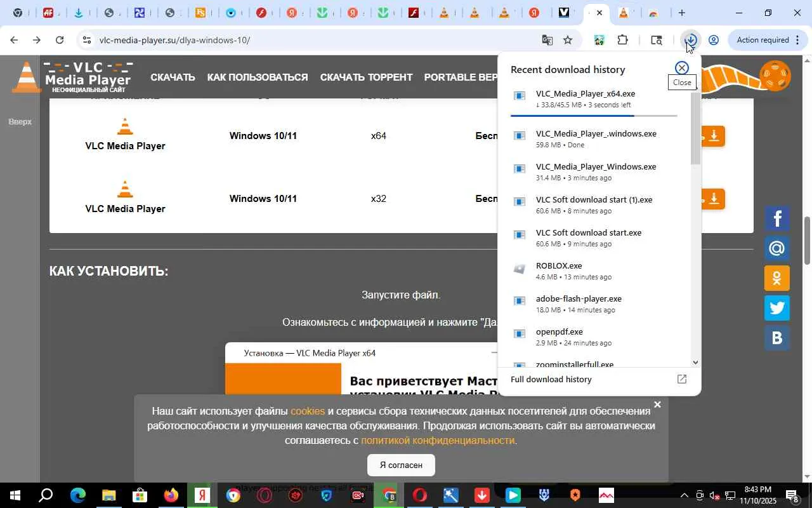This screenshot has width=812, height=508.
Task: Close the active browser tab
Action: coord(599,13)
